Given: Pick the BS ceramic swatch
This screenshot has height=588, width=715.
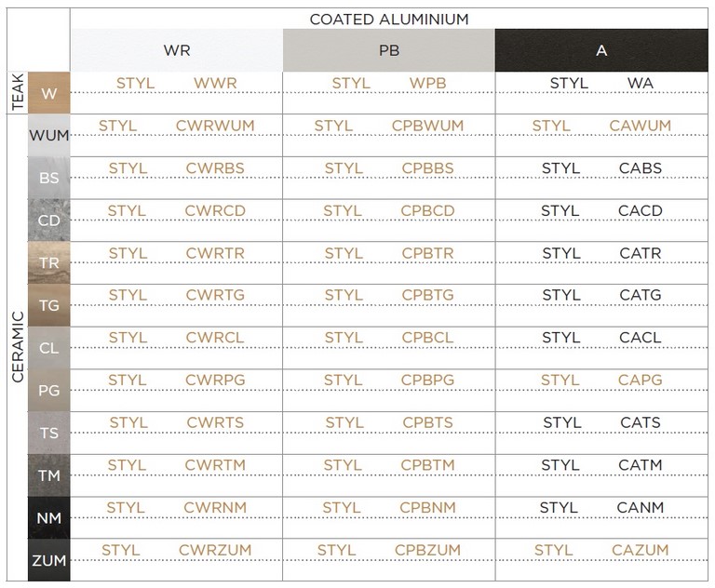Looking at the screenshot, I should click(x=48, y=178).
